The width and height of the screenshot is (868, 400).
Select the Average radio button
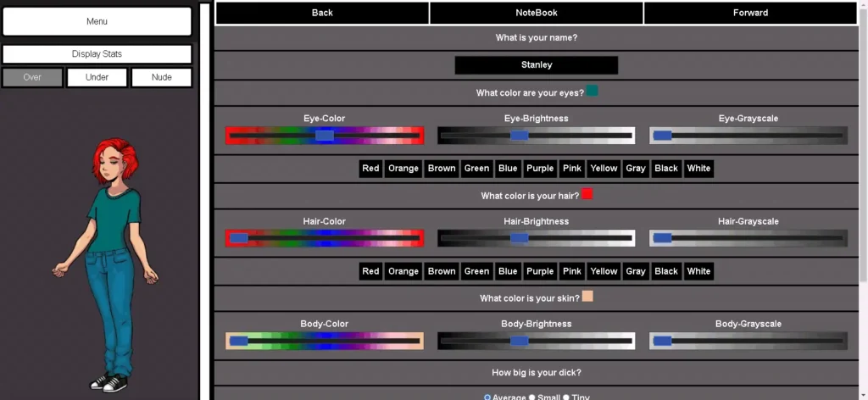(x=487, y=397)
